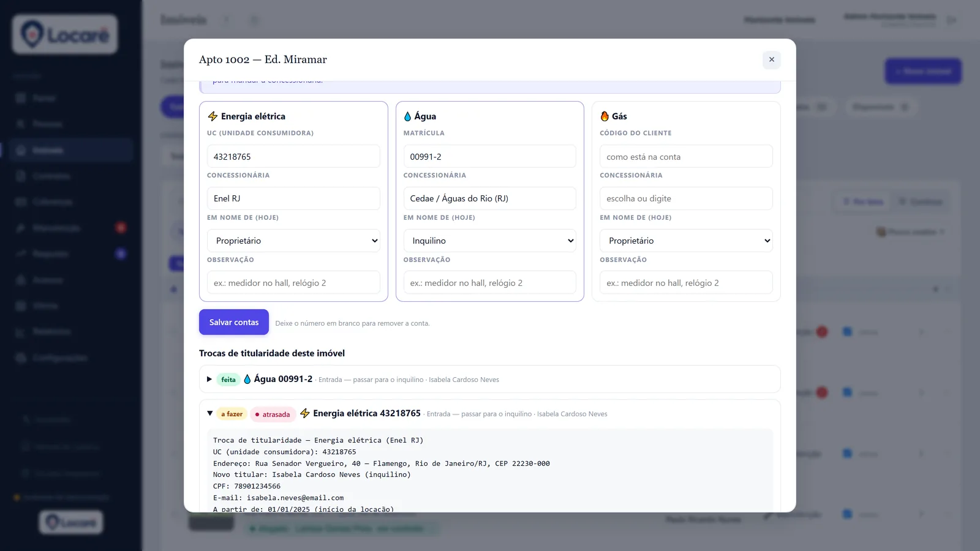Close the Apto 1002 dialog
Image resolution: width=980 pixels, height=551 pixels.
click(x=772, y=59)
